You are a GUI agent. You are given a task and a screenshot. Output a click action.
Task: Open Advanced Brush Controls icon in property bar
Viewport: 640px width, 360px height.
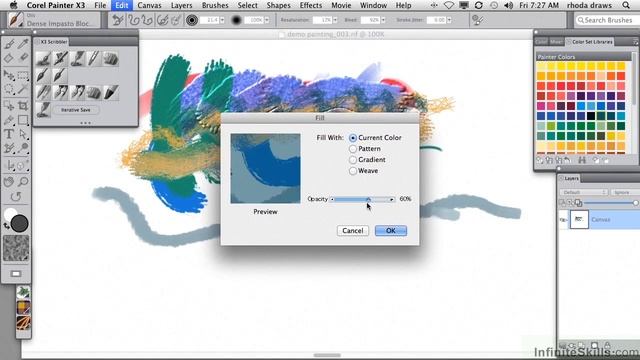[477, 20]
